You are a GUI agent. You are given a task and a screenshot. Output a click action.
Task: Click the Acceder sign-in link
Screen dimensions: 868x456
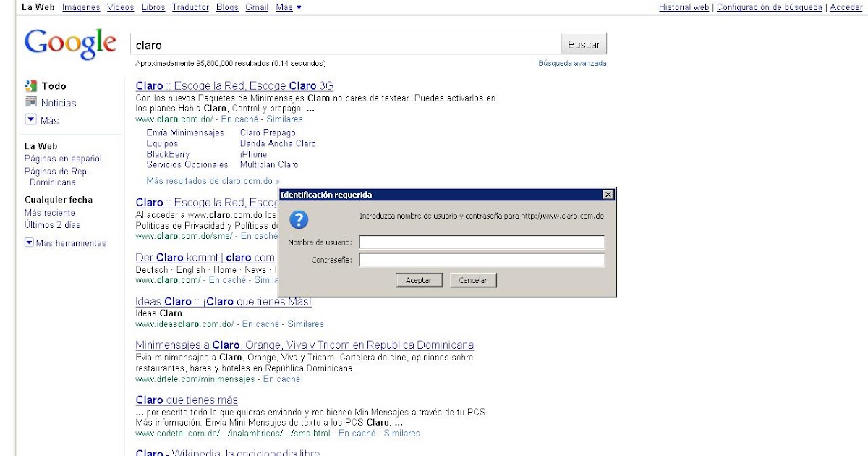[x=846, y=7]
